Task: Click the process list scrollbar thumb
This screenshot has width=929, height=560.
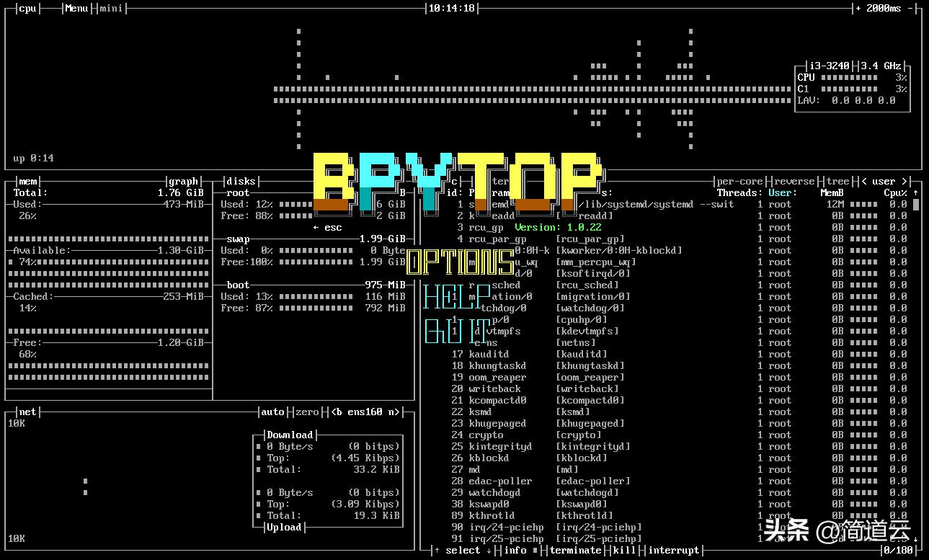Action: click(x=916, y=205)
